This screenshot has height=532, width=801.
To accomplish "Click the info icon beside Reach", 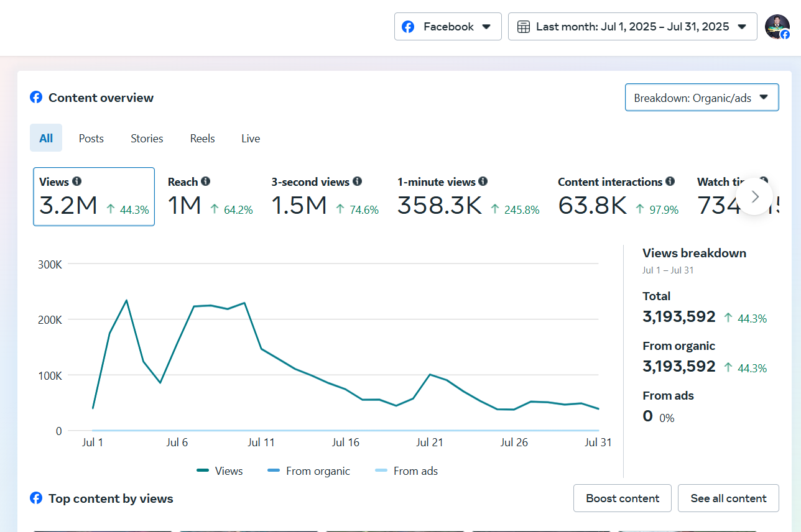I will (x=206, y=181).
